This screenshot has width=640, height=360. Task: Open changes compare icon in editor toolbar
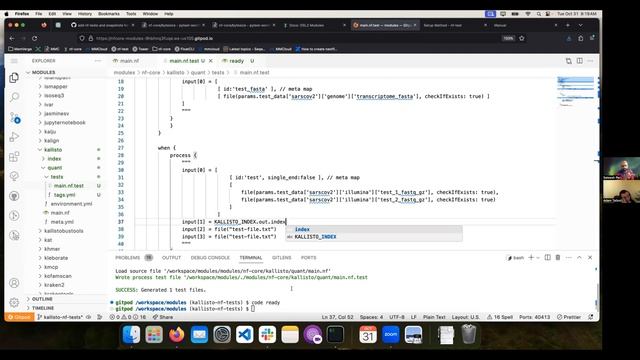[x=569, y=61]
